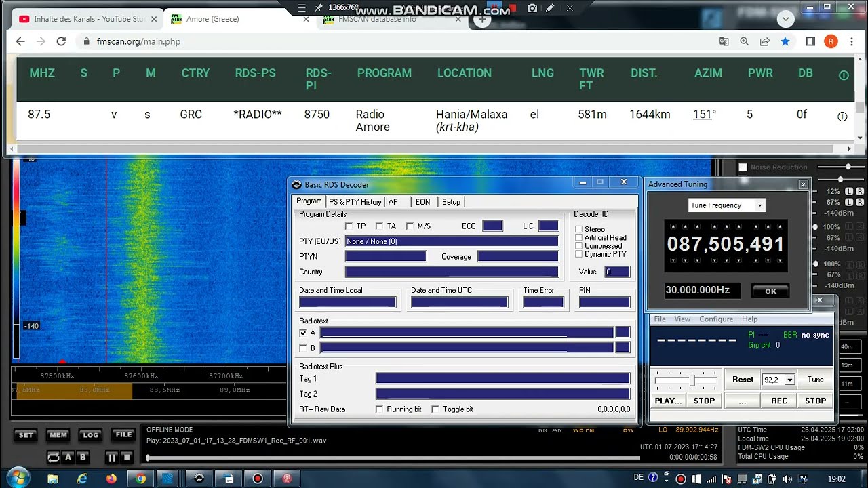The image size is (868, 488).
Task: Open the Google Translate page icon
Action: [x=724, y=41]
